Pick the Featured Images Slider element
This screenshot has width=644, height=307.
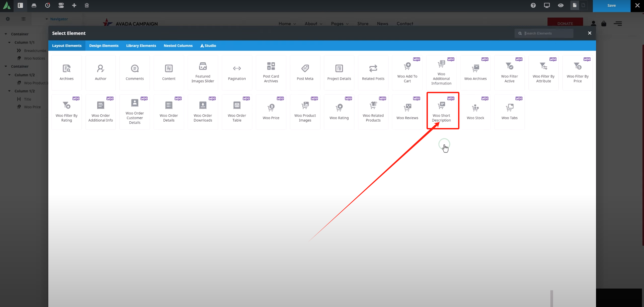point(203,72)
